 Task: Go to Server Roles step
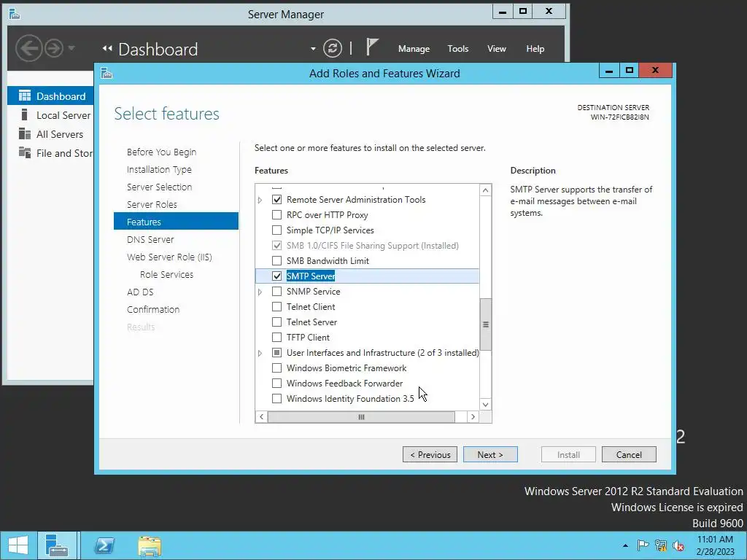click(x=152, y=204)
